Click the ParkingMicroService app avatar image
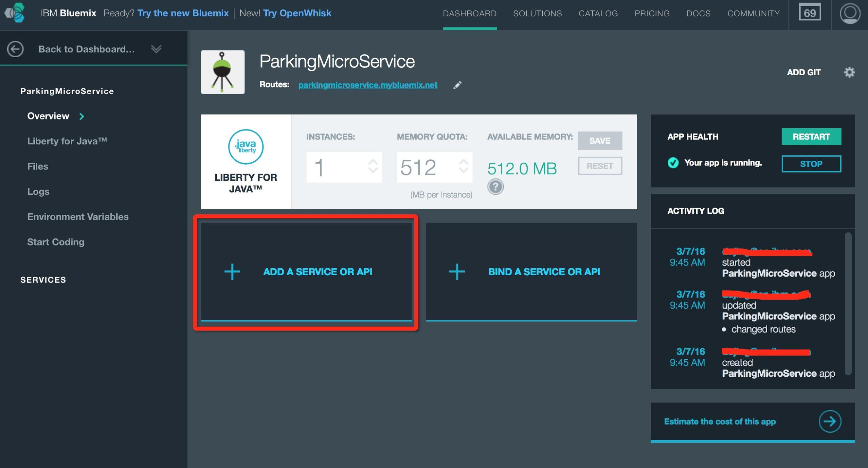This screenshot has height=468, width=868. pos(223,72)
